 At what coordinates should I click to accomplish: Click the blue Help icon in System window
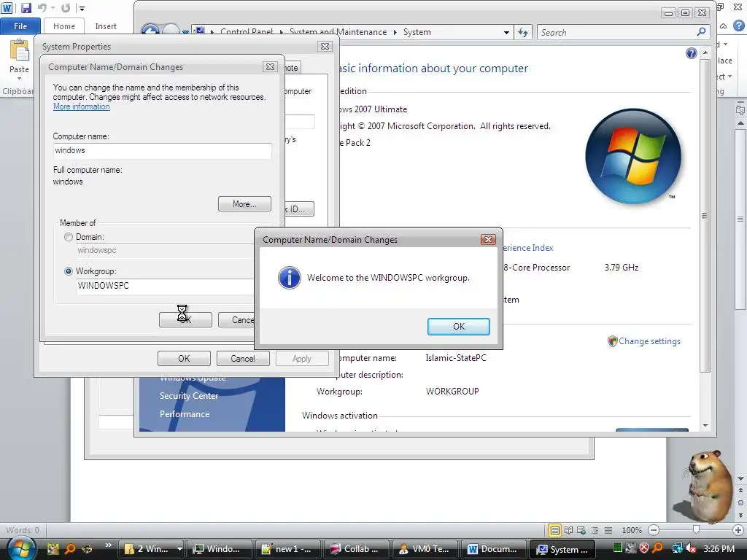coord(692,53)
